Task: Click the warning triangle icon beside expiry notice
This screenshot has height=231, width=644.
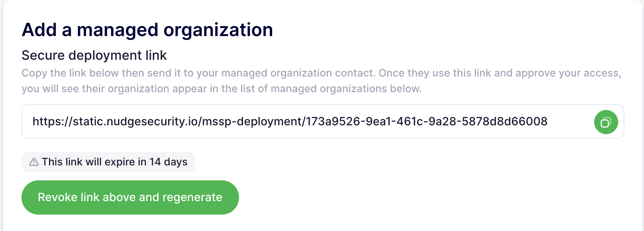Action: point(34,162)
